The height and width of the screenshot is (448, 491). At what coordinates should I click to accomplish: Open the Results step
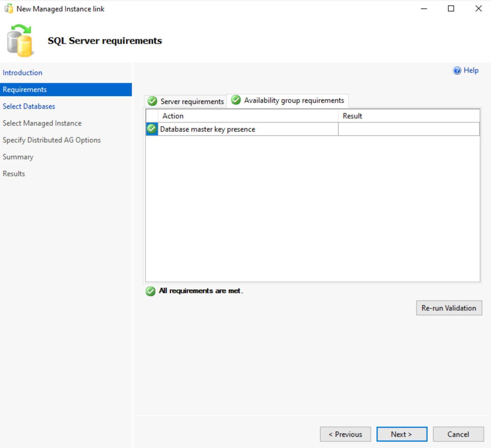(14, 173)
